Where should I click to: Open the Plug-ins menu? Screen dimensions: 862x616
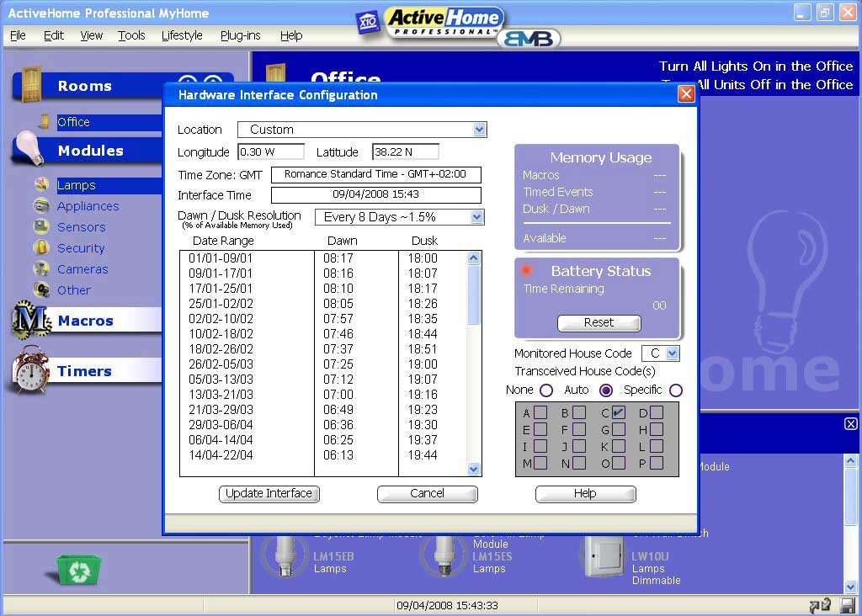(x=240, y=35)
